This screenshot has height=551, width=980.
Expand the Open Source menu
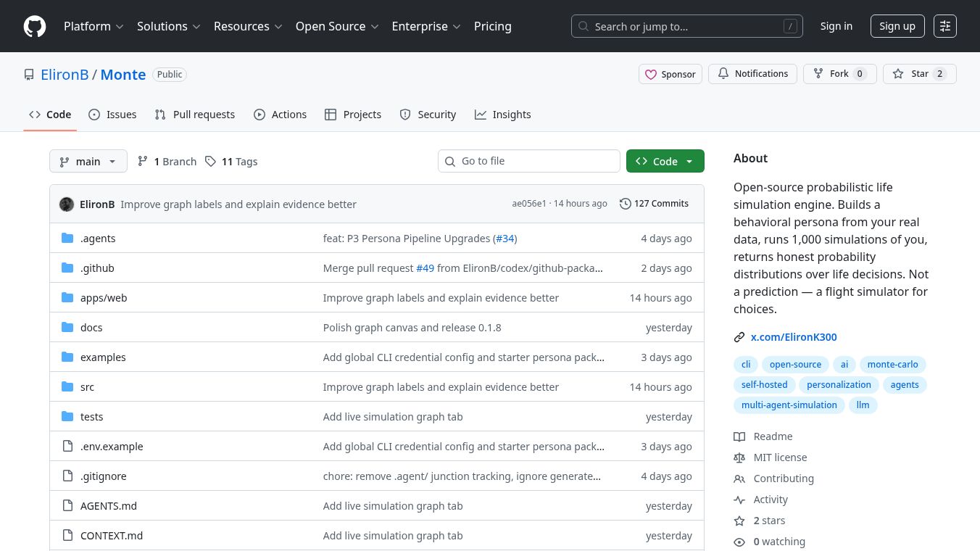337,26
